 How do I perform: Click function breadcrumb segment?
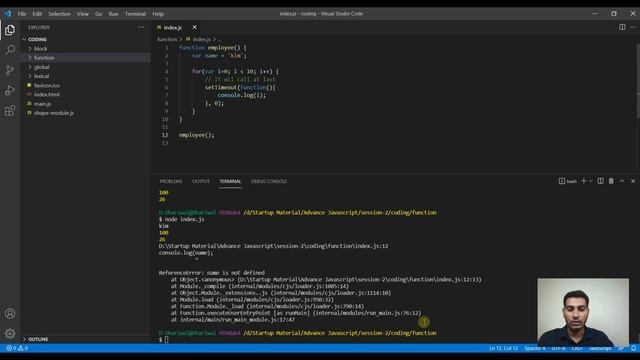[x=167, y=40]
